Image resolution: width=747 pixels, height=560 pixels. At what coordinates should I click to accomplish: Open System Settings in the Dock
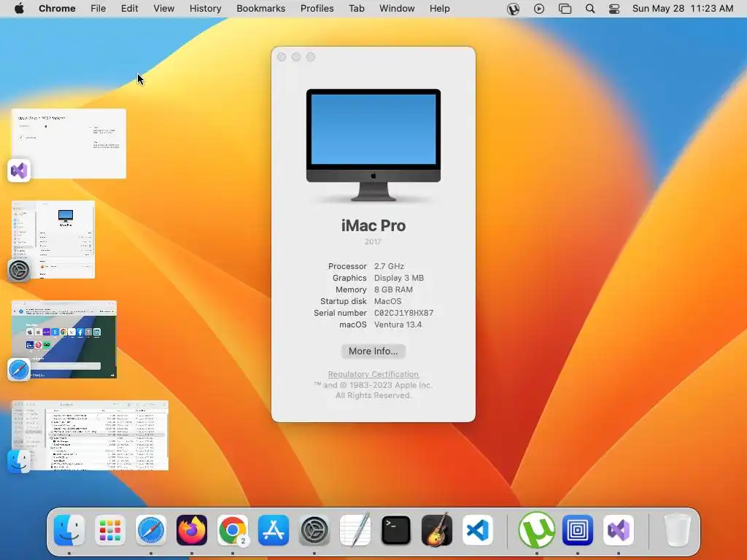click(314, 530)
